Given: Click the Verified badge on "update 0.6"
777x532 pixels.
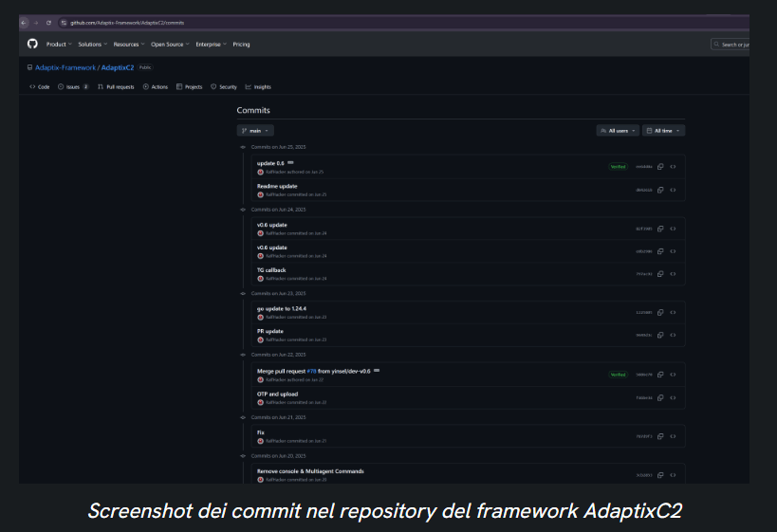Looking at the screenshot, I should pos(618,167).
